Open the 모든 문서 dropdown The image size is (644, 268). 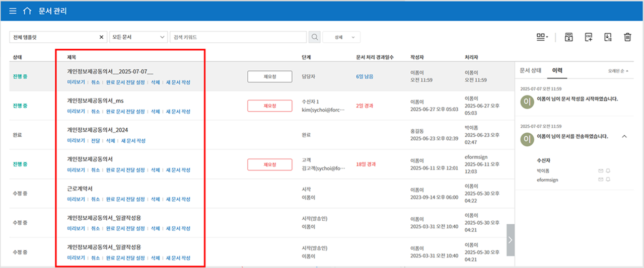[x=138, y=37]
